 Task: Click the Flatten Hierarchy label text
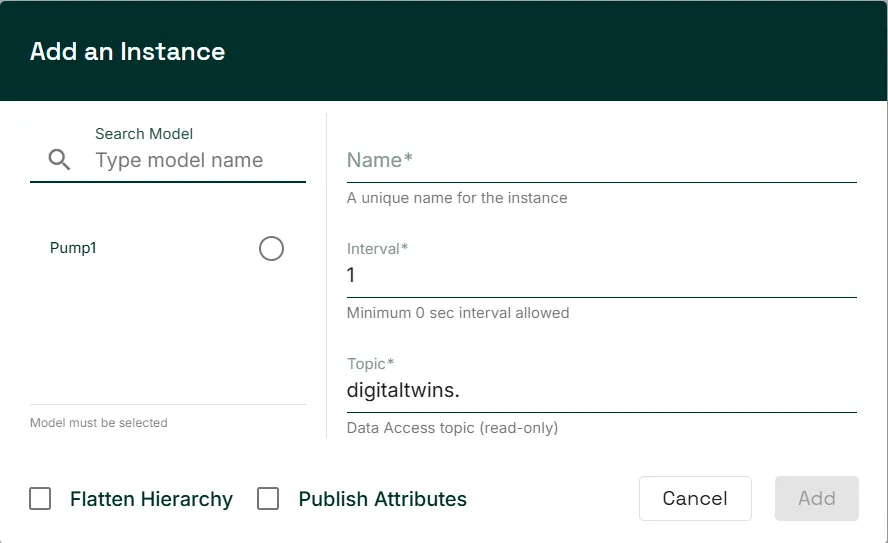tap(151, 499)
